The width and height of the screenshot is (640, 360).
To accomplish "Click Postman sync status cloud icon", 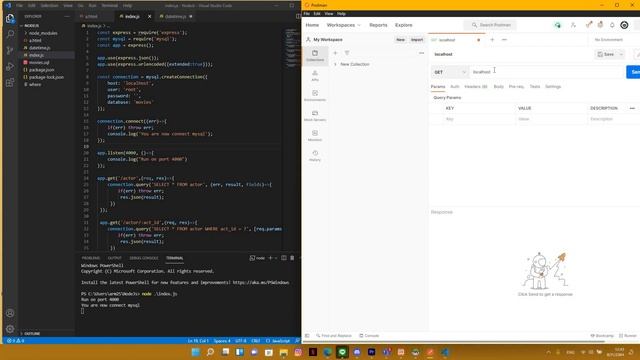I will point(558,25).
